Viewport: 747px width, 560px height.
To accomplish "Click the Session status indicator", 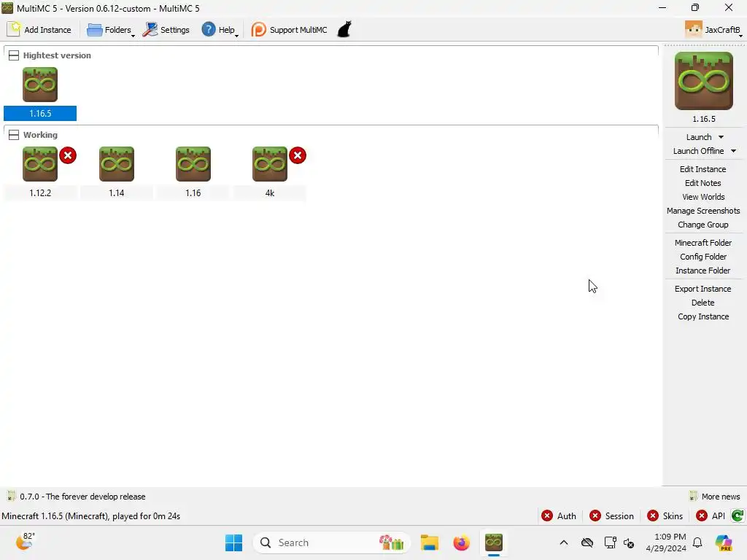I will tap(612, 516).
